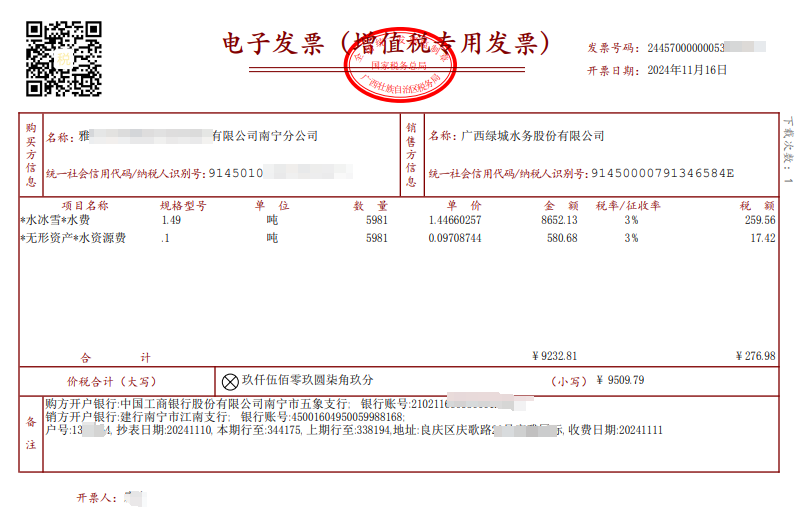This screenshot has height=514, width=799.
Task: Click the issue date 2024年11月16日
Action: pyautogui.click(x=687, y=70)
